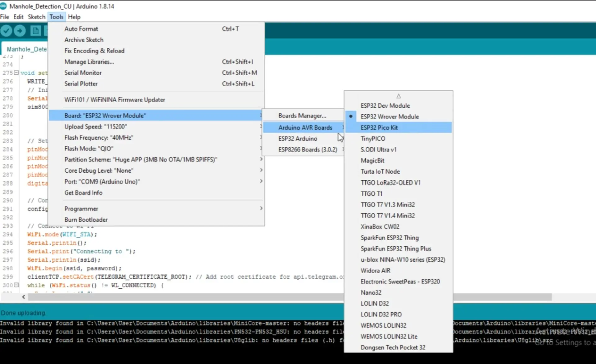Choose the TTGO LoRa32-OLED V1 board
The image size is (596, 364).
(x=399, y=182)
